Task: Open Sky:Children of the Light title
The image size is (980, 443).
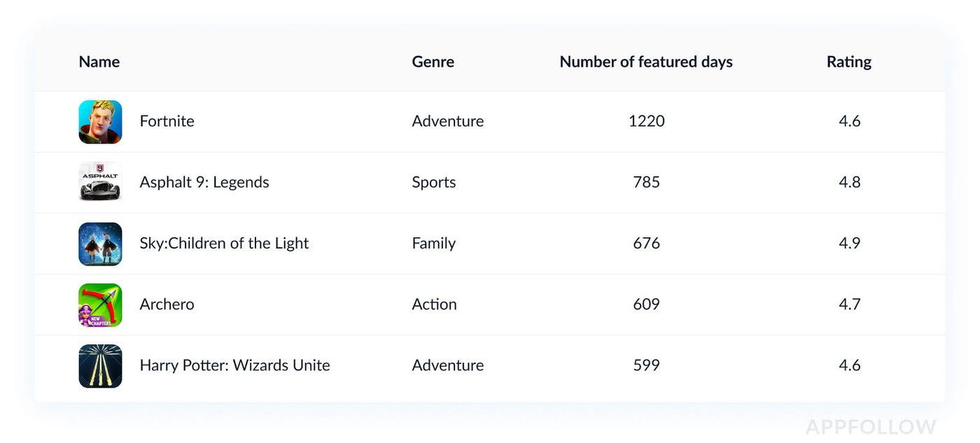Action: click(224, 243)
